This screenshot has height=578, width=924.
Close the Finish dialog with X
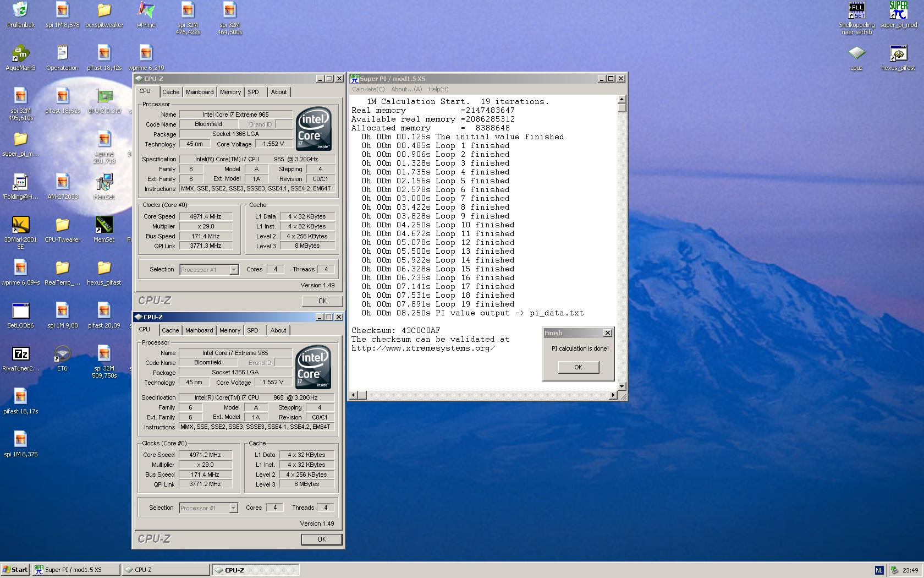608,333
